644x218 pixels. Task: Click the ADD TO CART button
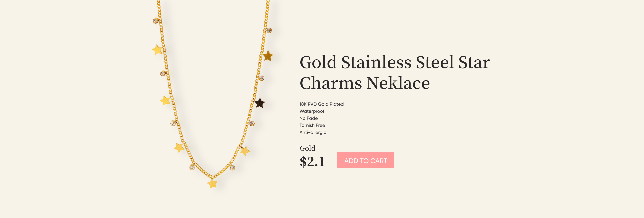tap(365, 160)
